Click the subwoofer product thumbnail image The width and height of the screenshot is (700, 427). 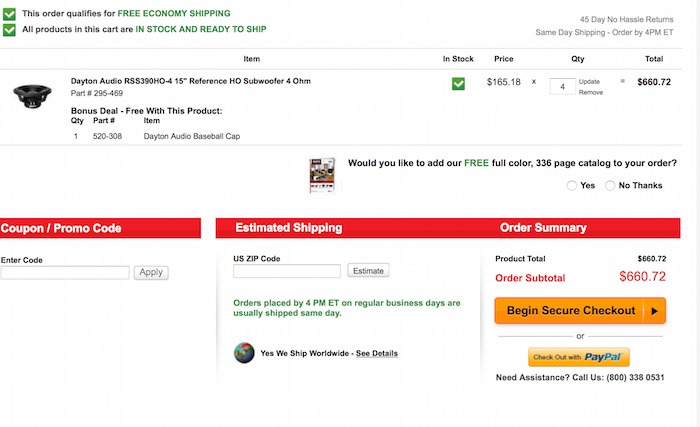(x=32, y=96)
